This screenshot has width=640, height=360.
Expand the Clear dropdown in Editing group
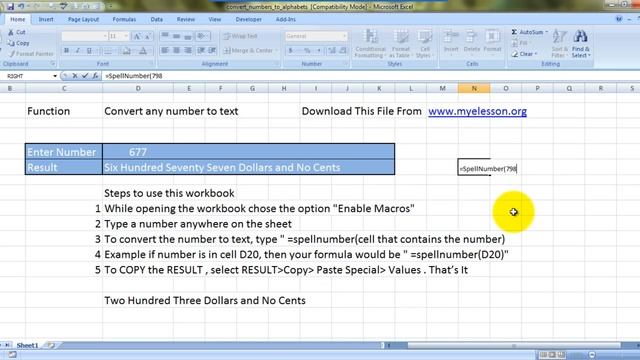click(536, 54)
